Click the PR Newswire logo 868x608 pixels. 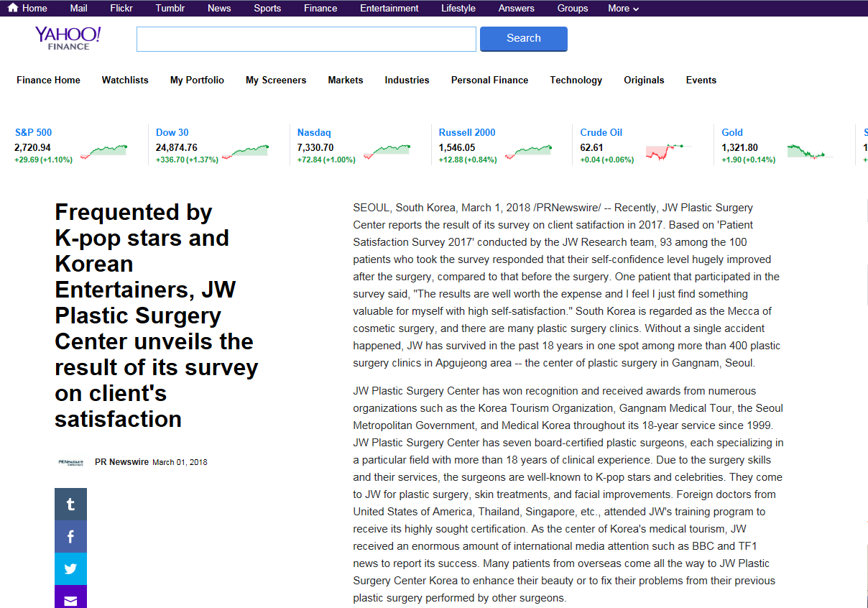coord(71,462)
